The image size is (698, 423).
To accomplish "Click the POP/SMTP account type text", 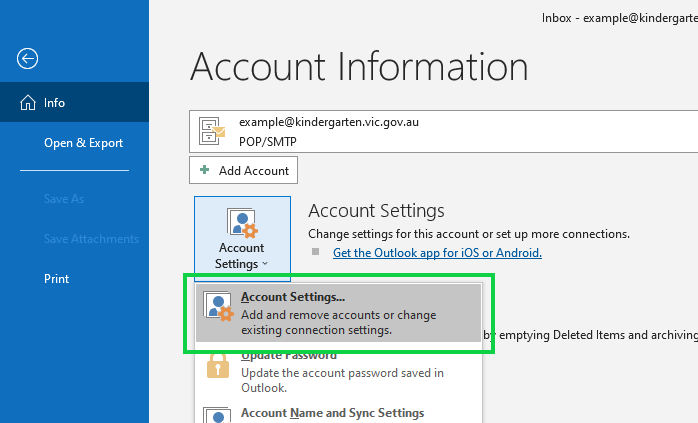I will (x=268, y=142).
